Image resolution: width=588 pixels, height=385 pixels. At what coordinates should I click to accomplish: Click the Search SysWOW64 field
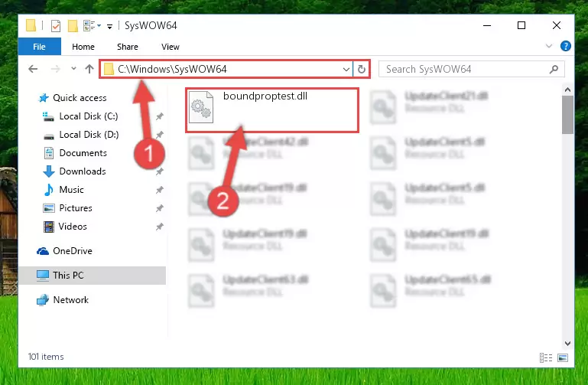tap(472, 69)
